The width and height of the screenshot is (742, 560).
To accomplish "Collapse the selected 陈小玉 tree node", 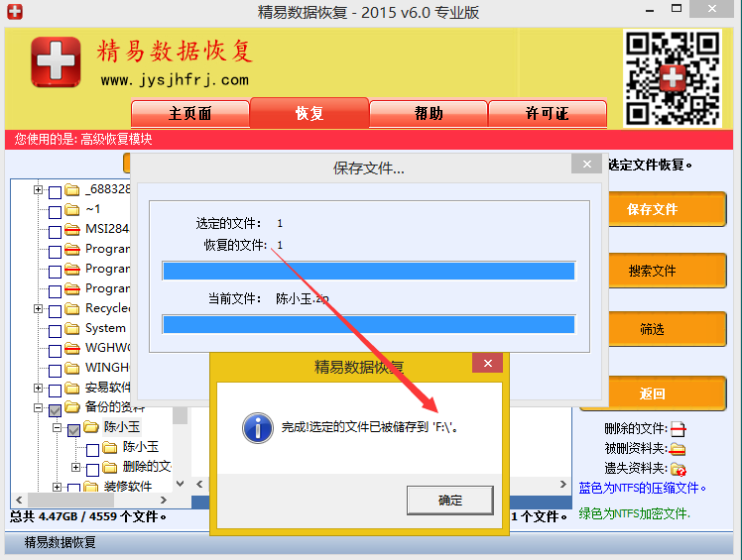I will tap(57, 427).
